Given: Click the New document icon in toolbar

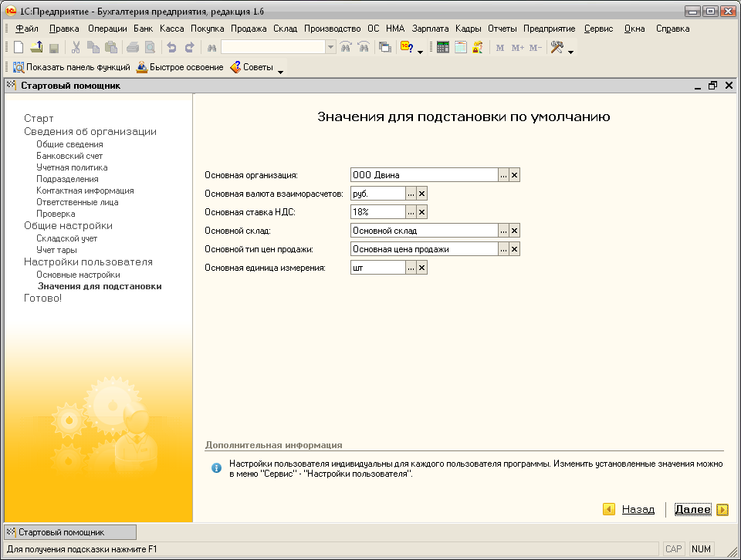Looking at the screenshot, I should coord(19,47).
